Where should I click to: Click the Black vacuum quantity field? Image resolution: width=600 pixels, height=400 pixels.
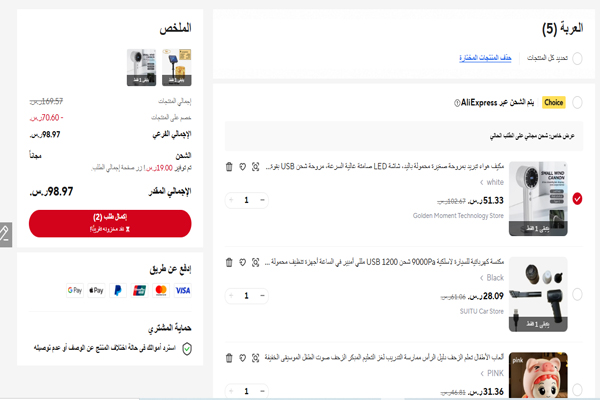coord(246,296)
